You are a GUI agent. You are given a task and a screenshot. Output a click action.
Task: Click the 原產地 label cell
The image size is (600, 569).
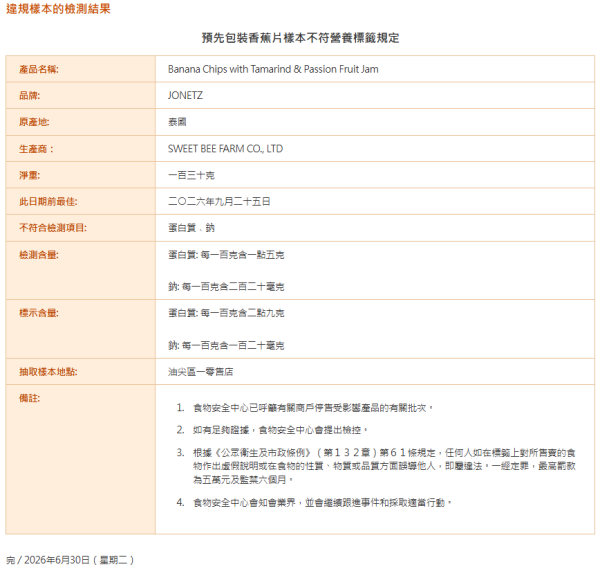click(x=81, y=122)
